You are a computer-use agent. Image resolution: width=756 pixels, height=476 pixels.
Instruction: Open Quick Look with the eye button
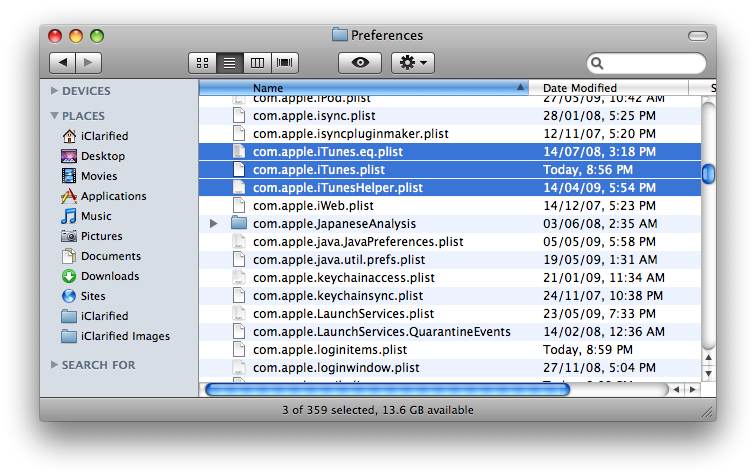(x=360, y=63)
